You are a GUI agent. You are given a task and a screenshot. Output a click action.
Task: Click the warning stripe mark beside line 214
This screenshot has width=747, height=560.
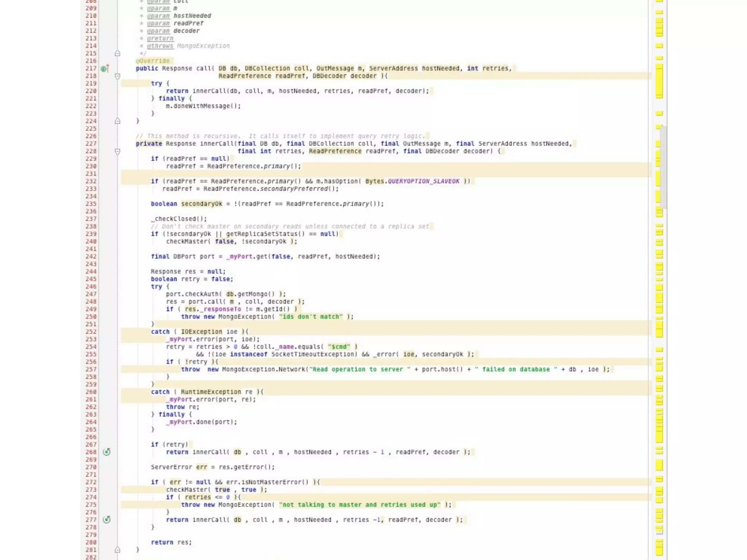click(x=659, y=46)
